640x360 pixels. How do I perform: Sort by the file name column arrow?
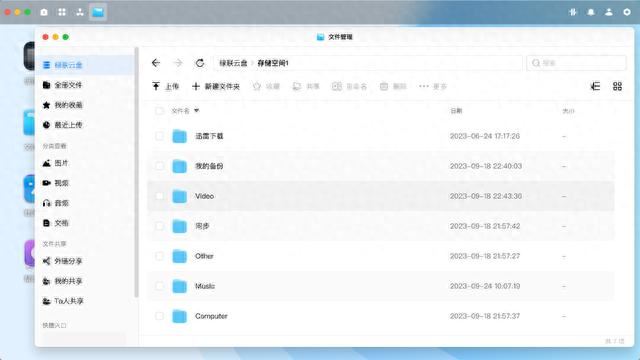click(x=196, y=111)
